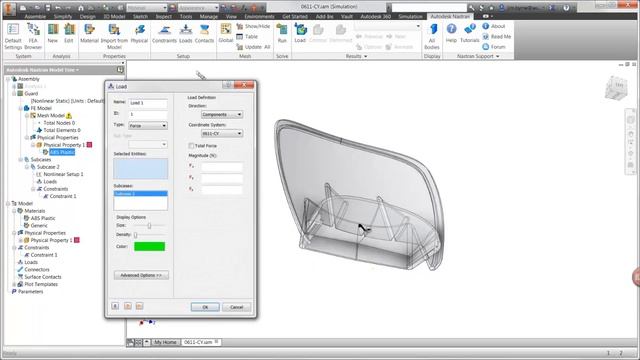This screenshot has height=360, width=640.
Task: Open the Physical properties tool
Action: coord(139,33)
